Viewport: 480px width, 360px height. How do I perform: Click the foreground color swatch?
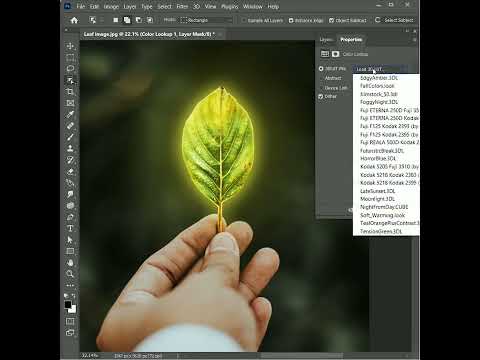point(68,304)
